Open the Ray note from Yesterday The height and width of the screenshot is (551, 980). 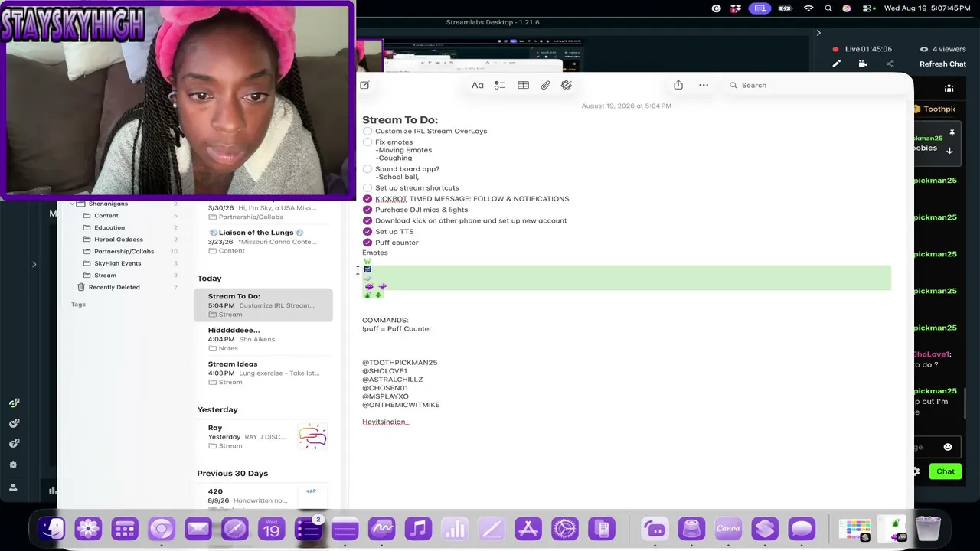(x=263, y=436)
